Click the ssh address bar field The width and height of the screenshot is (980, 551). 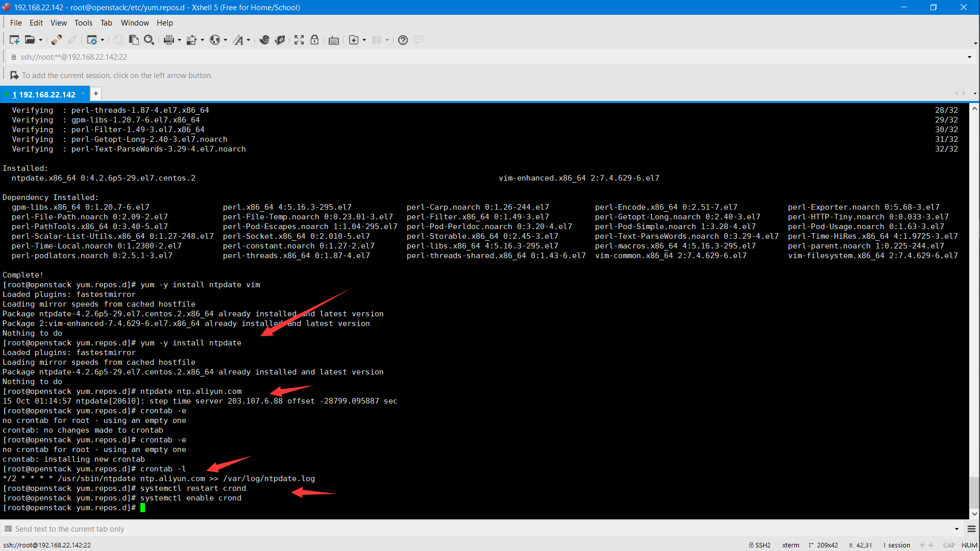(x=485, y=57)
